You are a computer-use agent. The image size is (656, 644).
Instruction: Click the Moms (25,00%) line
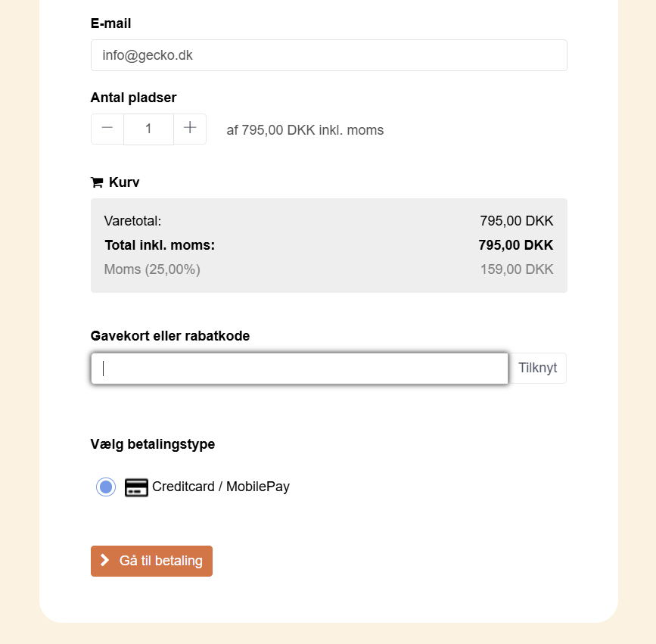pos(152,269)
